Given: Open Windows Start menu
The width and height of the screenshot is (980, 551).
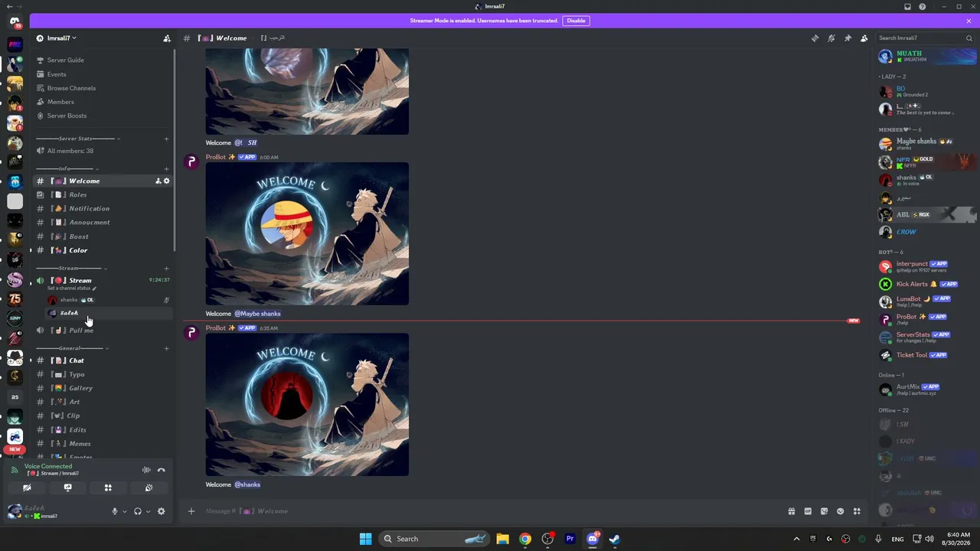Looking at the screenshot, I should coord(366,539).
